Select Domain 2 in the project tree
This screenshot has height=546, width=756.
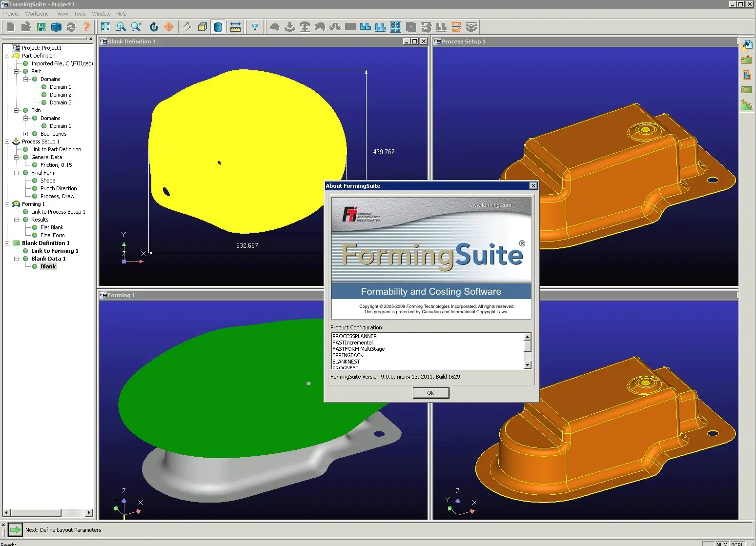[61, 95]
